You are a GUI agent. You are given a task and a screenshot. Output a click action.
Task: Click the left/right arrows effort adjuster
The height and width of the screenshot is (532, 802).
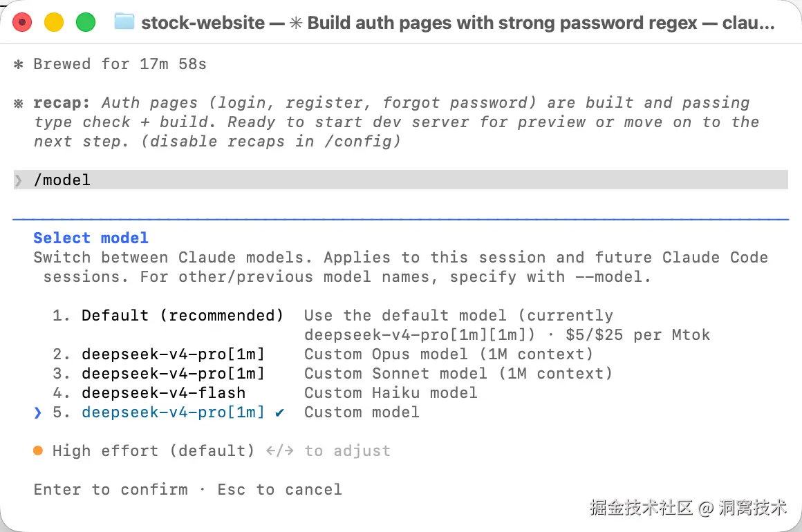click(280, 450)
